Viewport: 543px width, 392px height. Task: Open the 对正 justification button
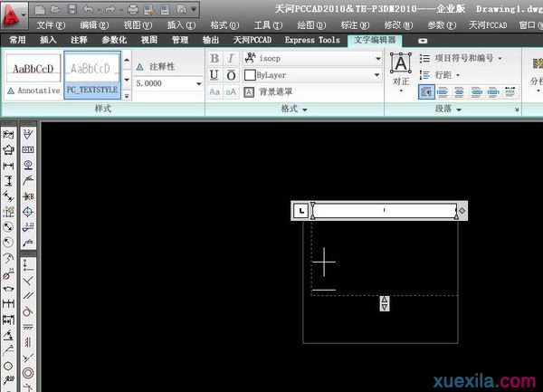click(400, 70)
